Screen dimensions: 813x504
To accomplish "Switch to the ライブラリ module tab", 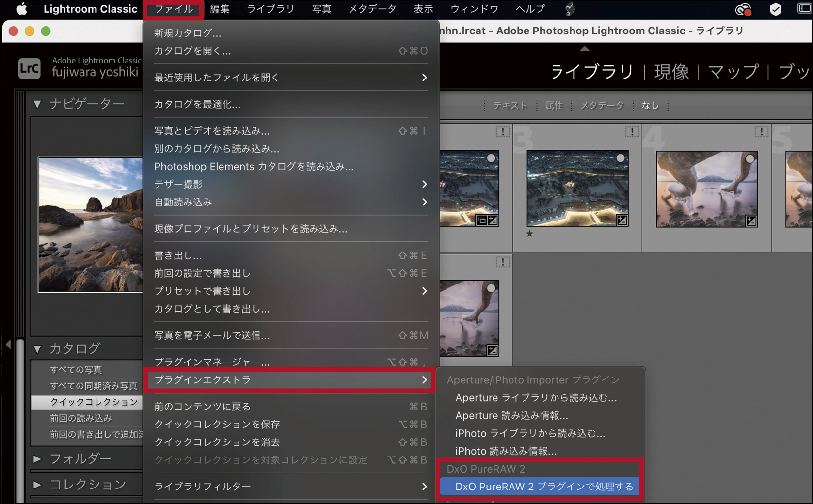I will (592, 72).
